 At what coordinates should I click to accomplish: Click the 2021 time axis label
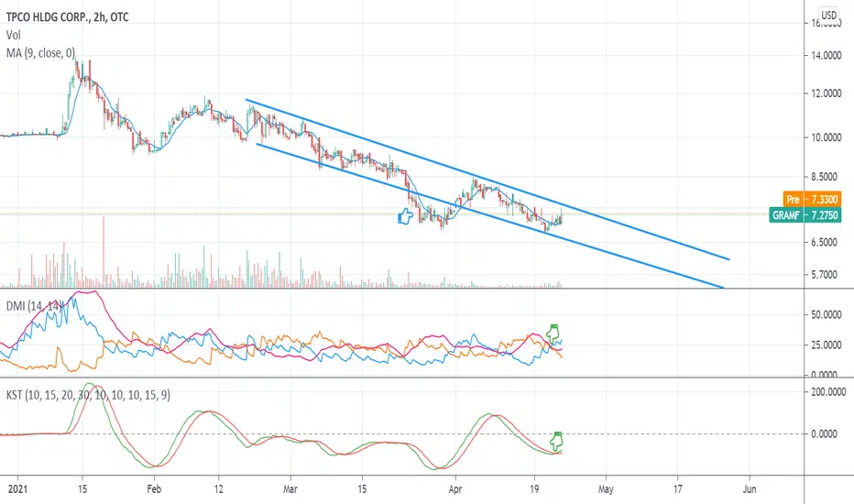click(16, 488)
